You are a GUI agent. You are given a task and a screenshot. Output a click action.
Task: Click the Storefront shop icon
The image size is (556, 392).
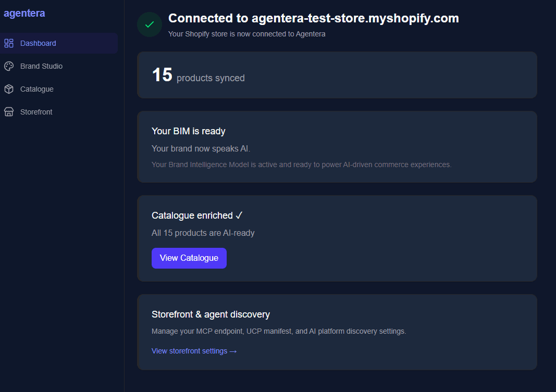pos(9,112)
